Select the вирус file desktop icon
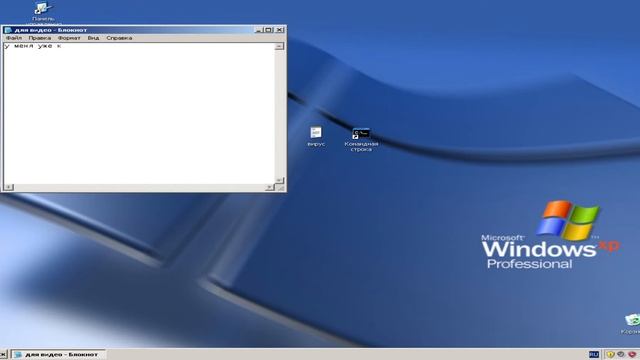 coord(316,136)
